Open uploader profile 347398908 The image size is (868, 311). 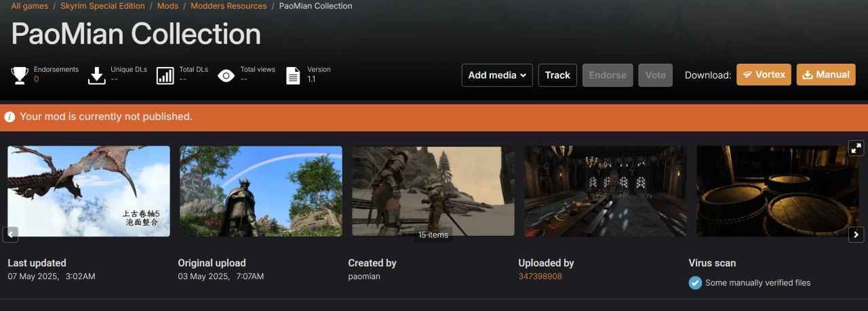tap(540, 276)
